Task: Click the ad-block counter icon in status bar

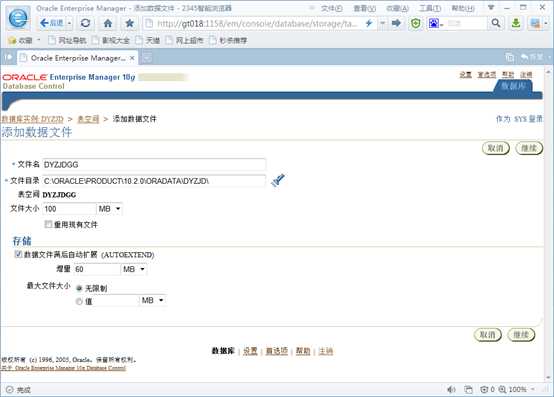Action: pyautogui.click(x=487, y=389)
